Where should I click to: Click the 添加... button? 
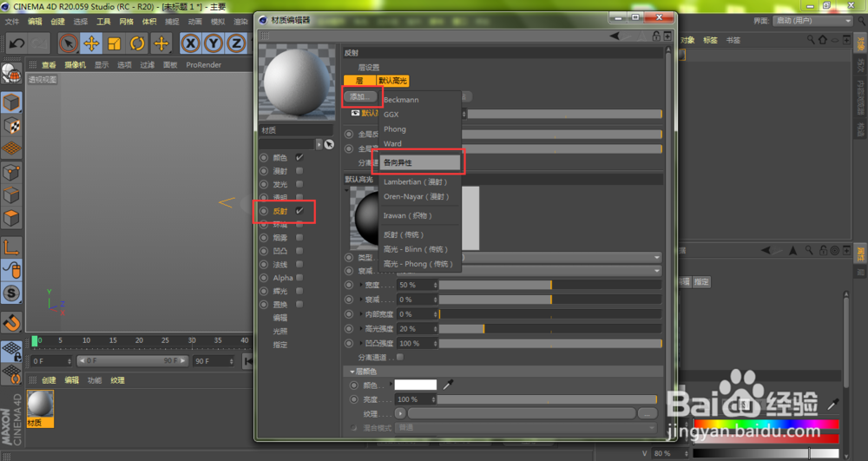pyautogui.click(x=360, y=97)
